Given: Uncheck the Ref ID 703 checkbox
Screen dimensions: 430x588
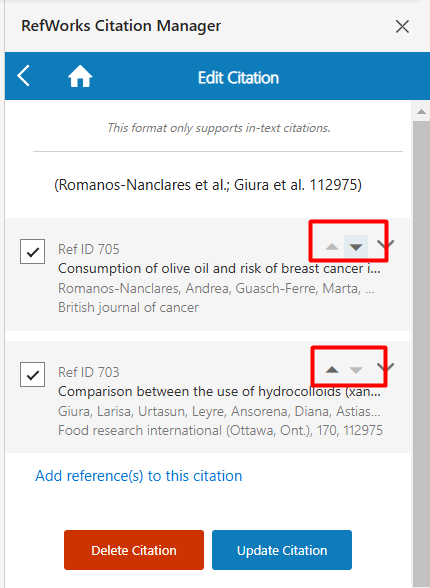Looking at the screenshot, I should 33,374.
